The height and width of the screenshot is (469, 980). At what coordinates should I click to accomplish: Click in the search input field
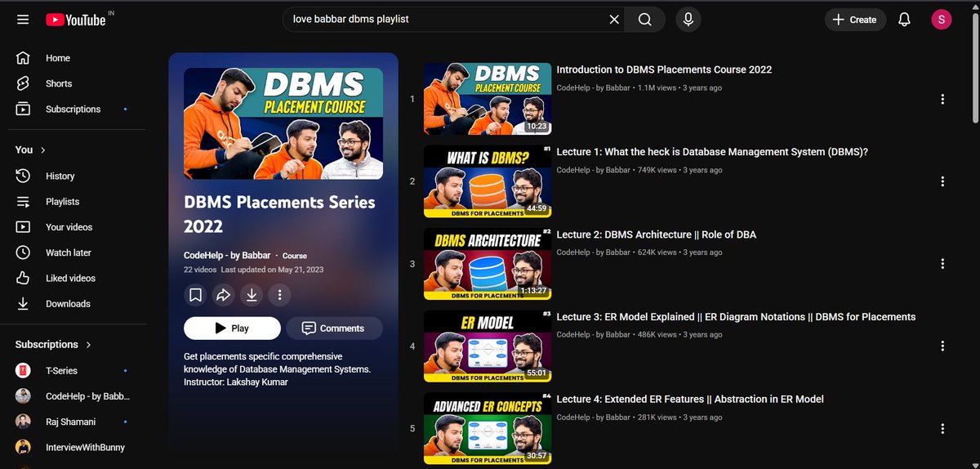point(445,20)
